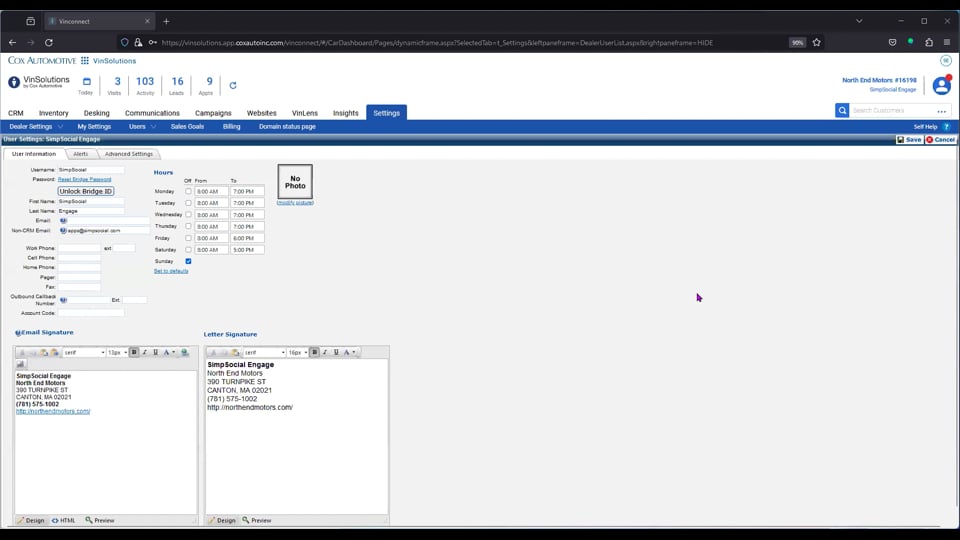
Task: Open the browser extensions icon
Action: pyautogui.click(x=929, y=42)
